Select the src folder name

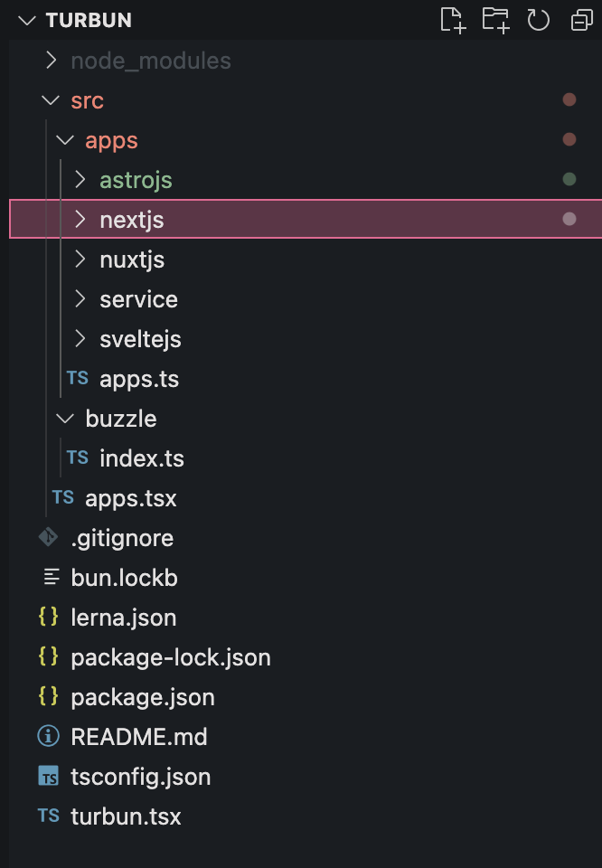click(88, 100)
